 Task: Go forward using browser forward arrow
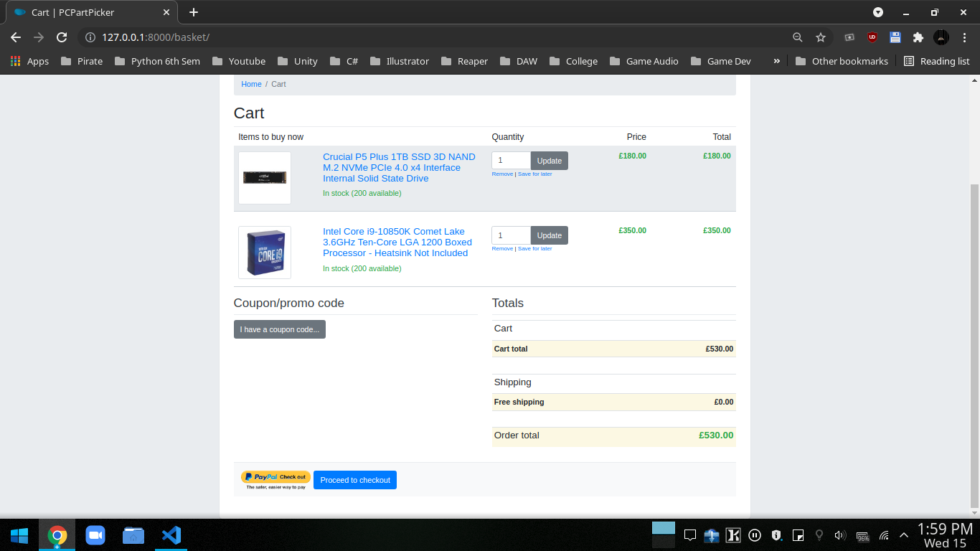(39, 37)
